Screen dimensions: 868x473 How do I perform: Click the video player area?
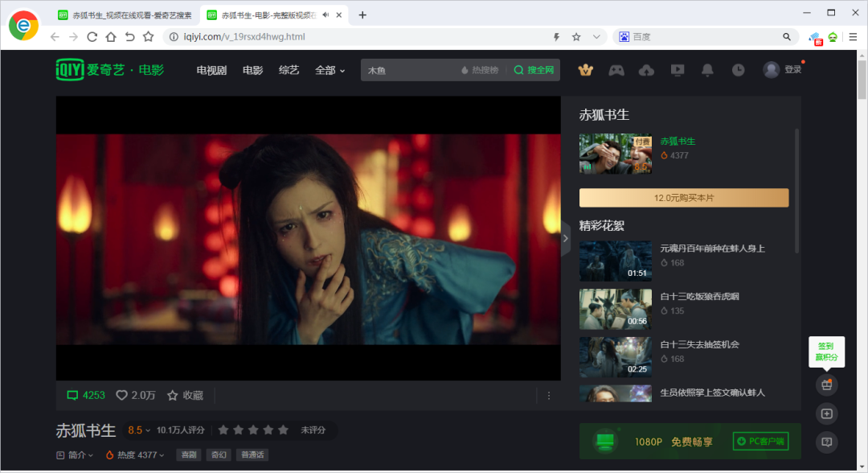(309, 238)
